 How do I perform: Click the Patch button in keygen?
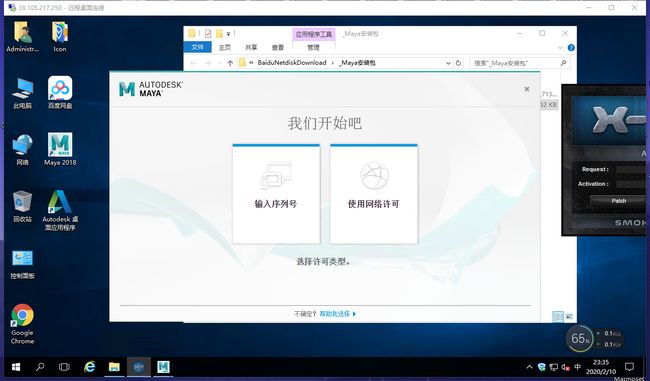pos(618,201)
